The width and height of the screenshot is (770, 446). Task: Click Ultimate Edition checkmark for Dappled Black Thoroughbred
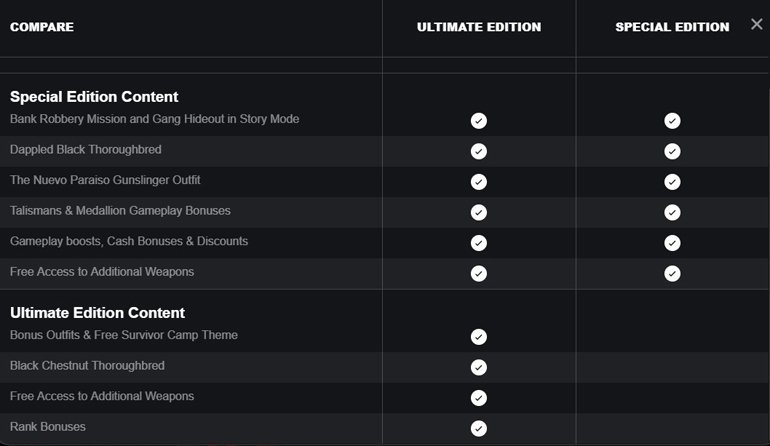(478, 151)
